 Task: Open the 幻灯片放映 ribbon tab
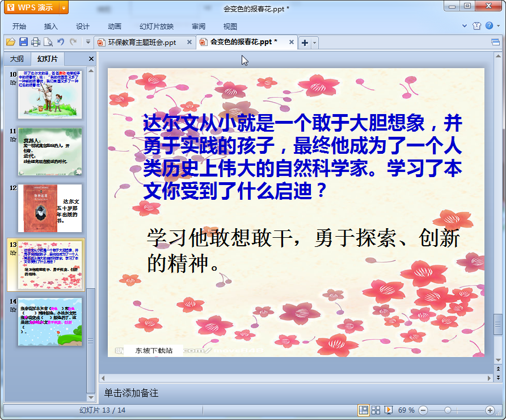coord(157,26)
